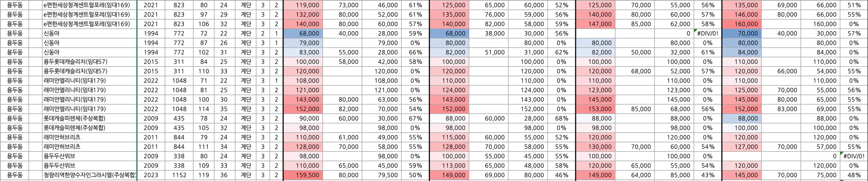Screen dimensions: 868x181
Task: Click the 153,000 price cell
Action: pyautogui.click(x=596, y=109)
